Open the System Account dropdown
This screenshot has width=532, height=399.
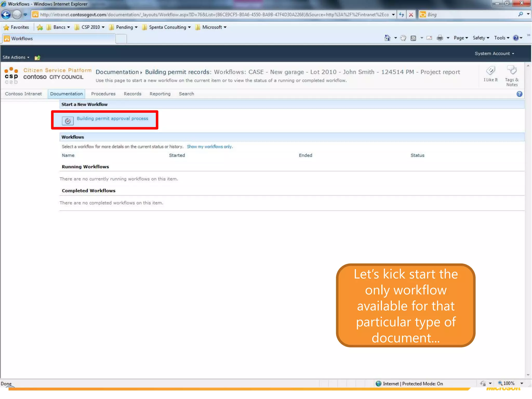tap(494, 54)
